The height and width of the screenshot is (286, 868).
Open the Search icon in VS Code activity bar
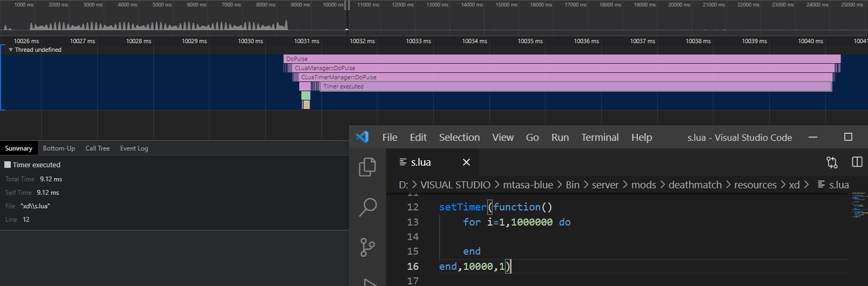point(368,207)
